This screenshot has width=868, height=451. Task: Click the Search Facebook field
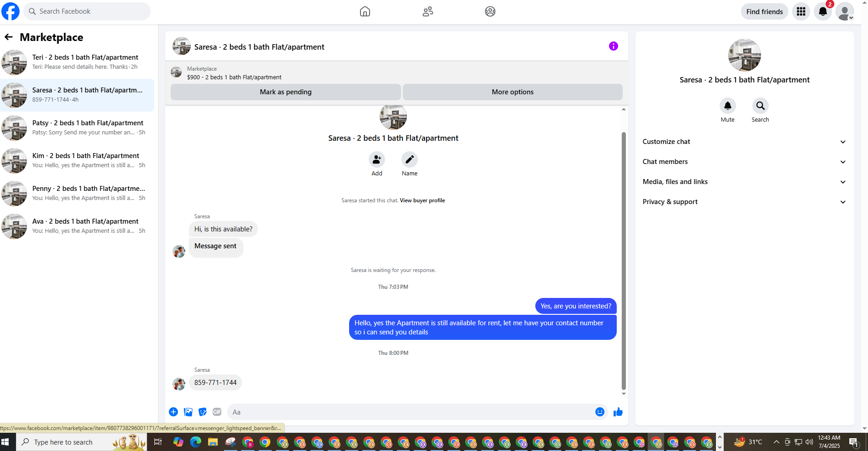point(86,11)
